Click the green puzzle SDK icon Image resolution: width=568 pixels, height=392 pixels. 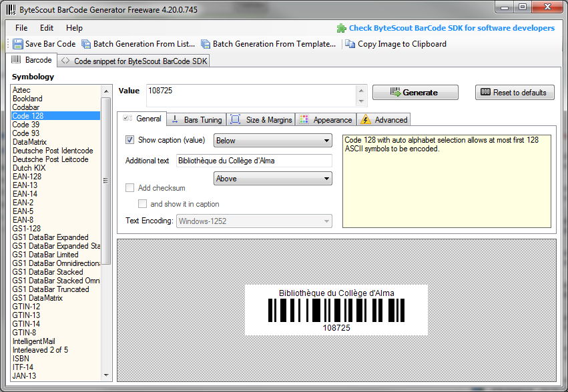(341, 28)
